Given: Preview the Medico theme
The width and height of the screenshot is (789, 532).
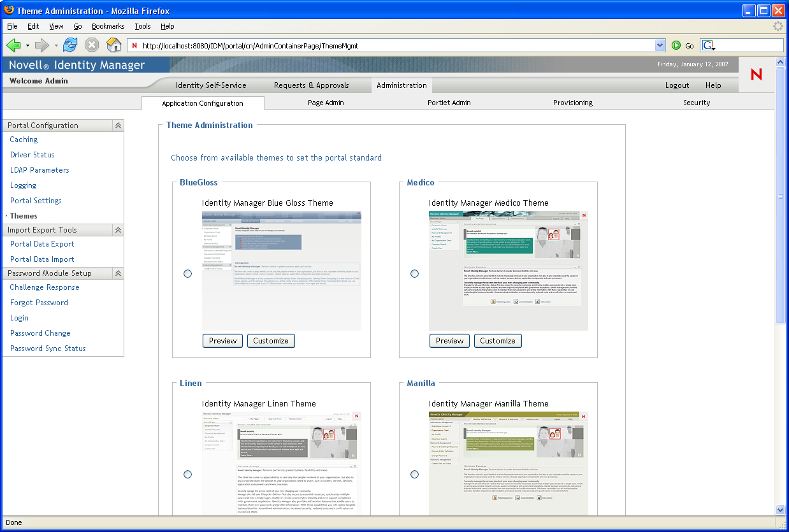Looking at the screenshot, I should (x=449, y=341).
